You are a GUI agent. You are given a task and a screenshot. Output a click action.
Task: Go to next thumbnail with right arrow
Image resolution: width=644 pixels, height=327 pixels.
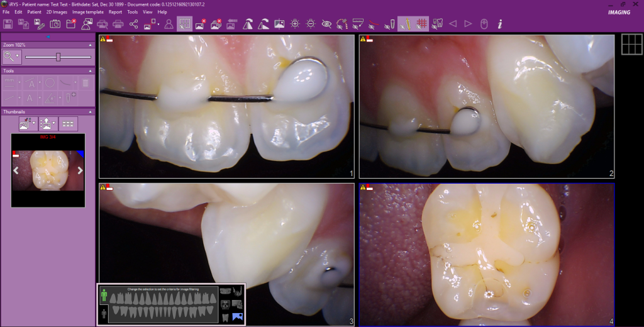tap(80, 170)
